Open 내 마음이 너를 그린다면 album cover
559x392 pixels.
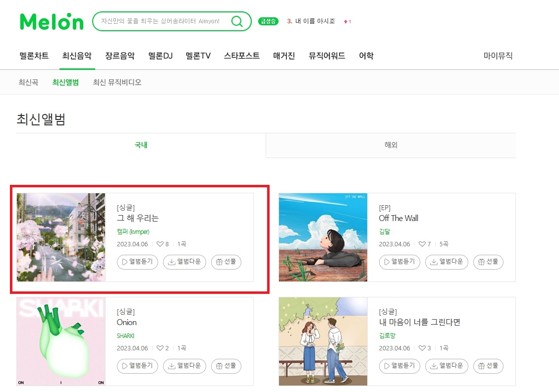pyautogui.click(x=323, y=341)
